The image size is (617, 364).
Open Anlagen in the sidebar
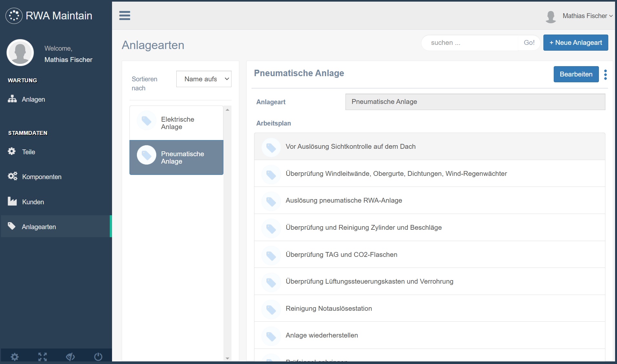coord(33,99)
